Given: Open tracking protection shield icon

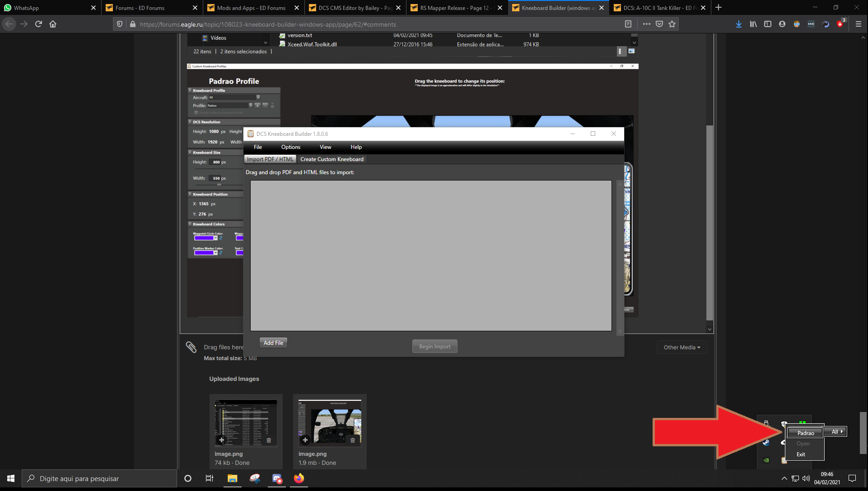Looking at the screenshot, I should [120, 24].
